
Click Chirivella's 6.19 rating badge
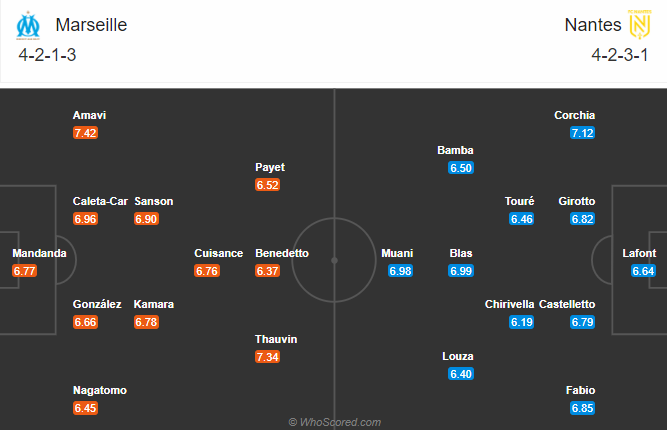522,322
